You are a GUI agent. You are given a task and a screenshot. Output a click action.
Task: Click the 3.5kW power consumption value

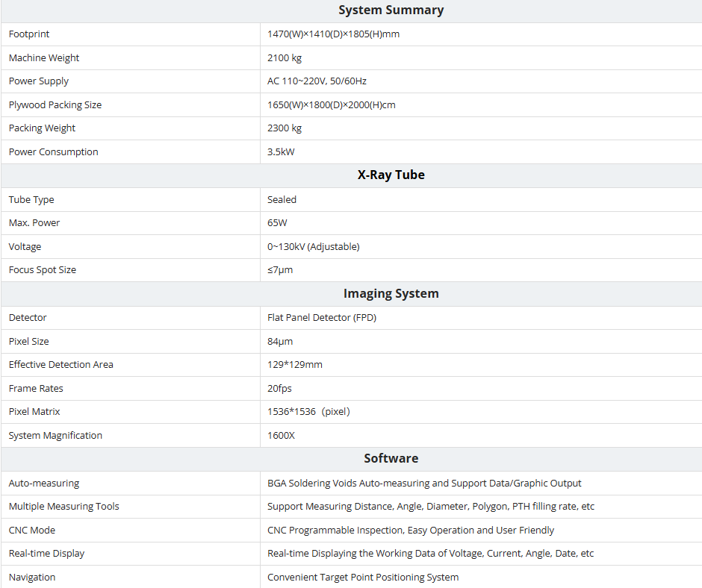click(281, 152)
